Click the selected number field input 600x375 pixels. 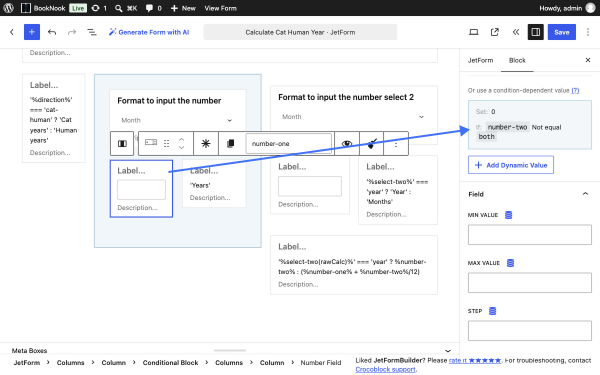141,190
